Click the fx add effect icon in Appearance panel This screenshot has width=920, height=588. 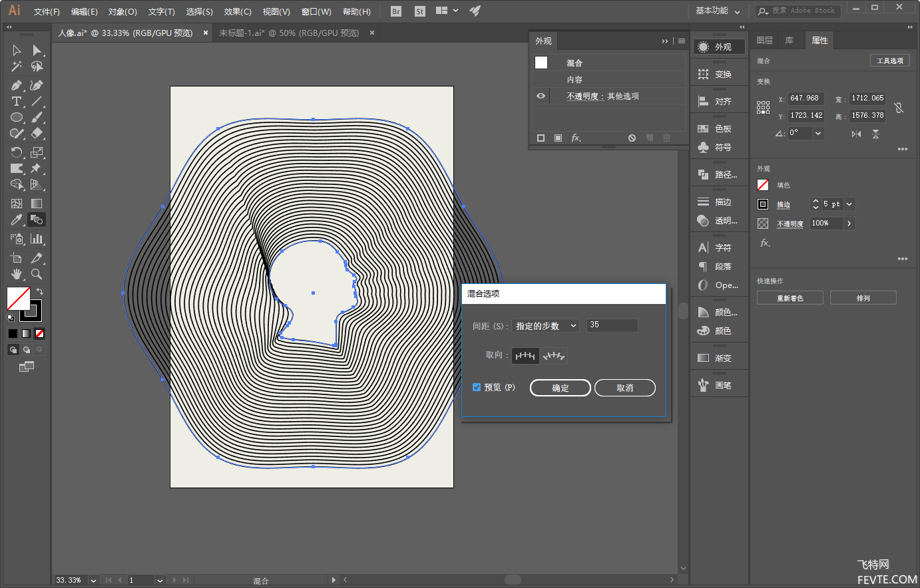point(576,138)
